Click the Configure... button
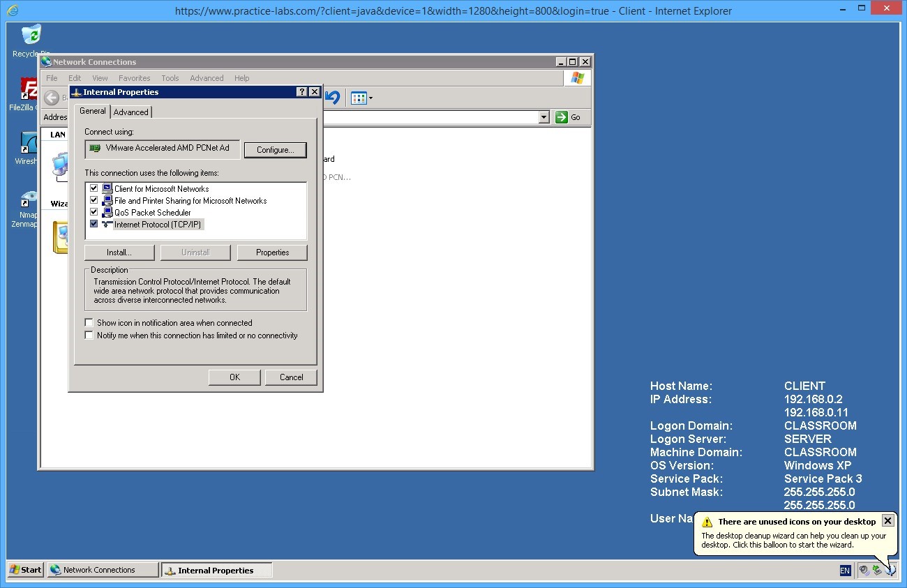This screenshot has width=907, height=588. (x=275, y=150)
